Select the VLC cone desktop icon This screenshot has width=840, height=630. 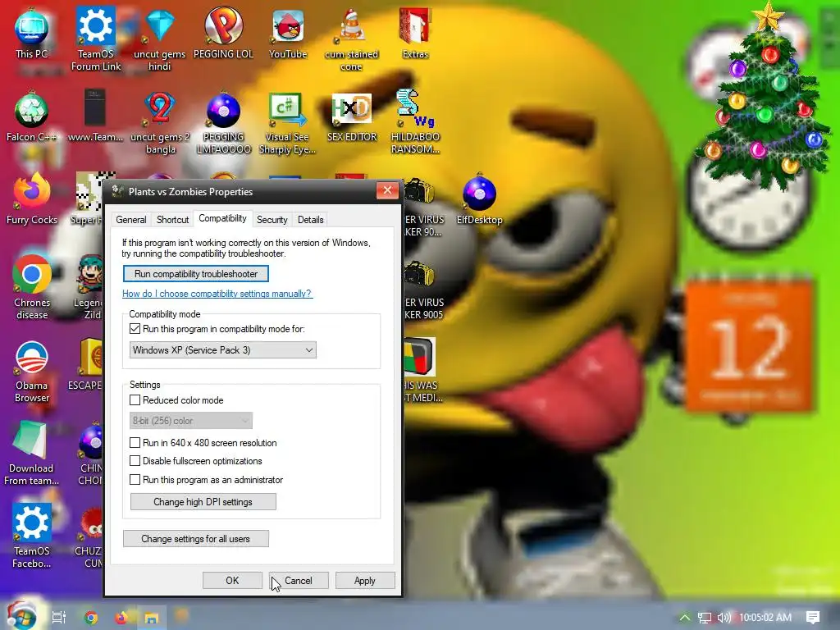351,39
